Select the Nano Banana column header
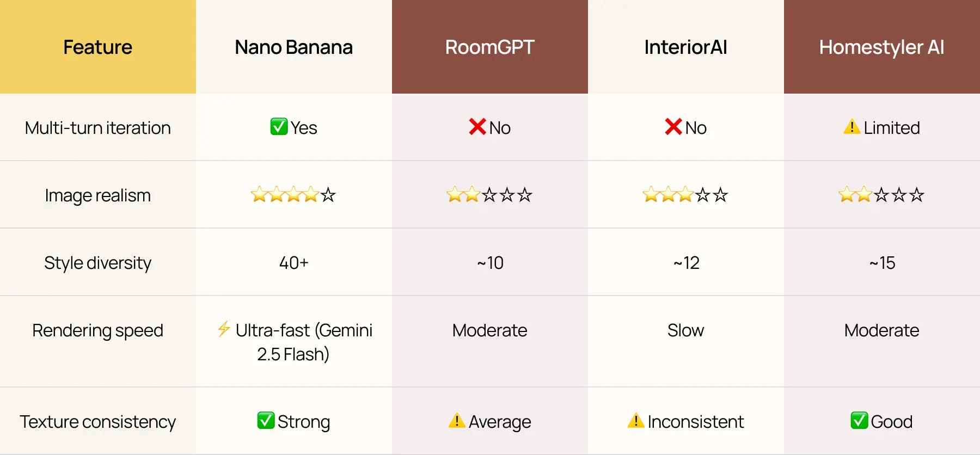Screen dimensions: 980x455 pos(293,47)
